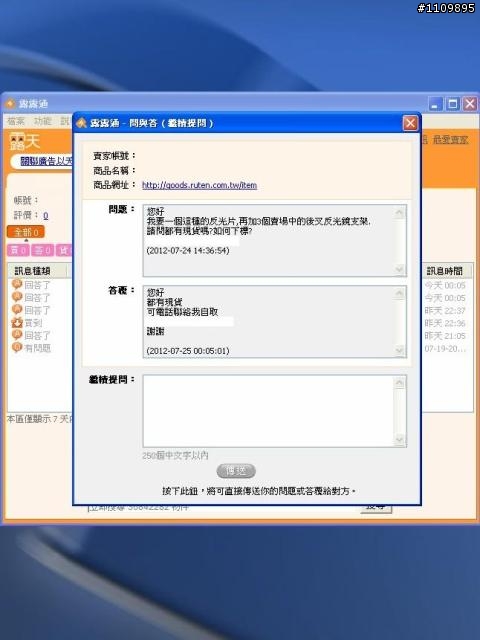
Task: Minimize the 露露通 main window
Action: tap(435, 104)
